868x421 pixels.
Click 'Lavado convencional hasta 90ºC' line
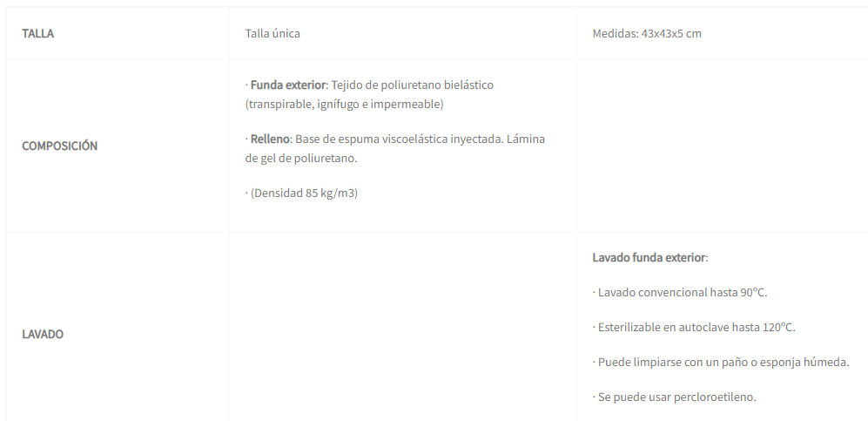[x=683, y=293]
